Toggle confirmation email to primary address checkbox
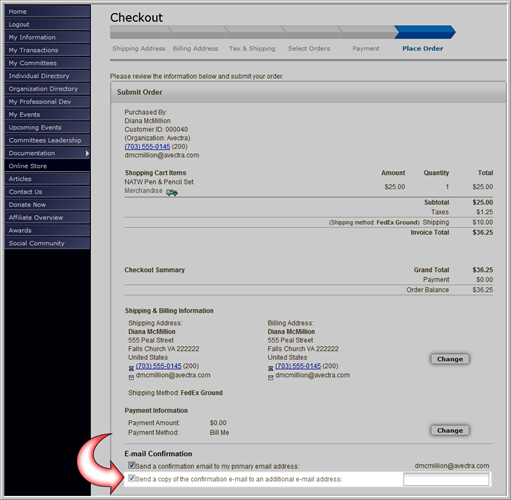Screen dimensions: 511x500 click(132, 465)
